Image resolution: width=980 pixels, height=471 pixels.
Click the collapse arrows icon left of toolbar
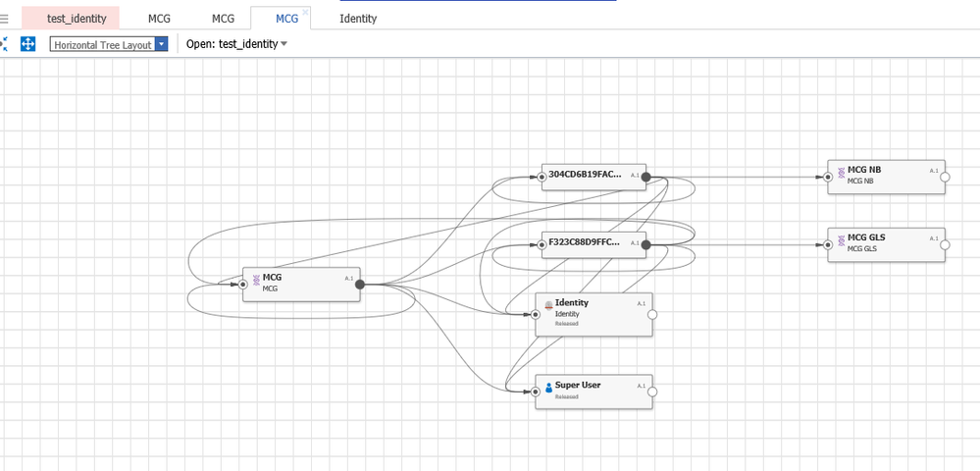click(x=3, y=44)
